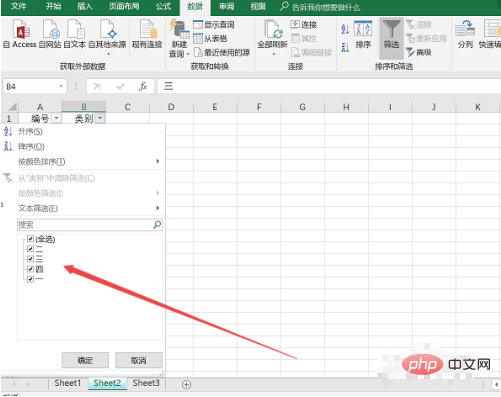Sort ascending A-Z ribbon icon

[x=345, y=29]
